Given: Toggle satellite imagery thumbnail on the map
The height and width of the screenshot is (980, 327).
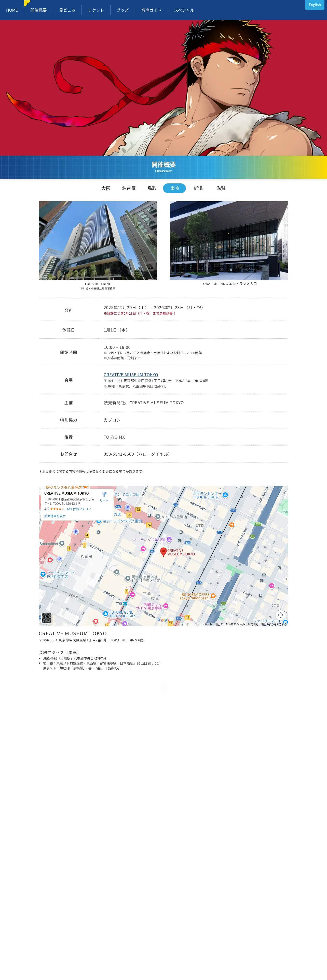Looking at the screenshot, I should [x=46, y=618].
